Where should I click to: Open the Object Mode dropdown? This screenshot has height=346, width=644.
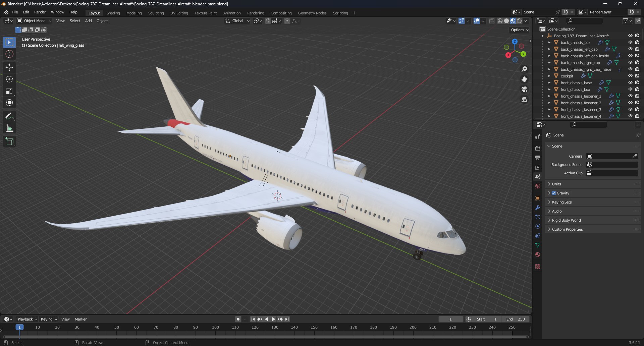pyautogui.click(x=34, y=21)
